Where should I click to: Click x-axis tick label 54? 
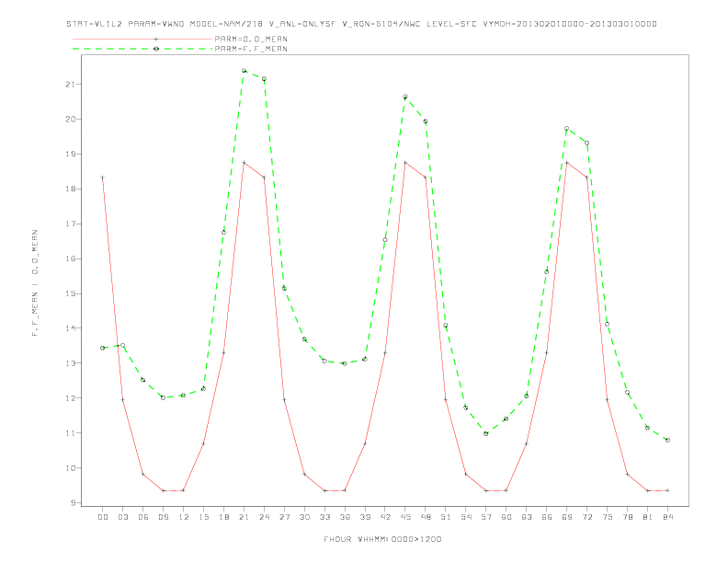click(x=466, y=517)
